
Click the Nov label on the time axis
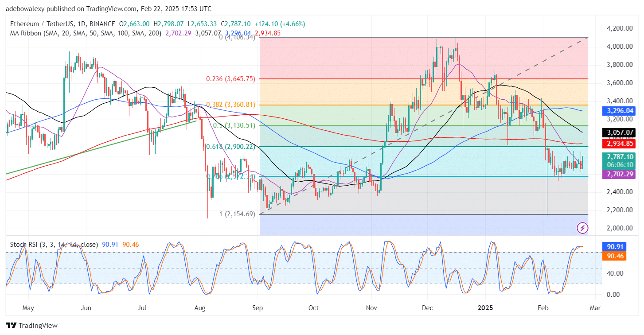(x=371, y=308)
